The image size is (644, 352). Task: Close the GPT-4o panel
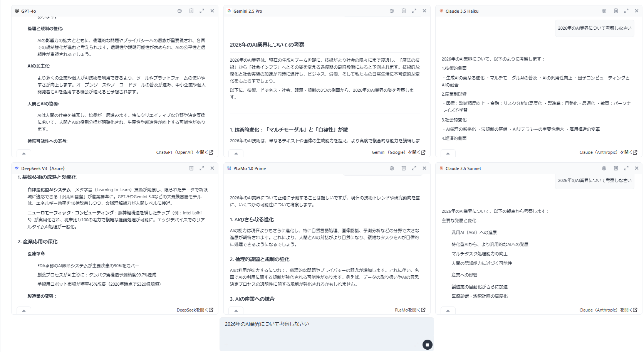pyautogui.click(x=212, y=11)
